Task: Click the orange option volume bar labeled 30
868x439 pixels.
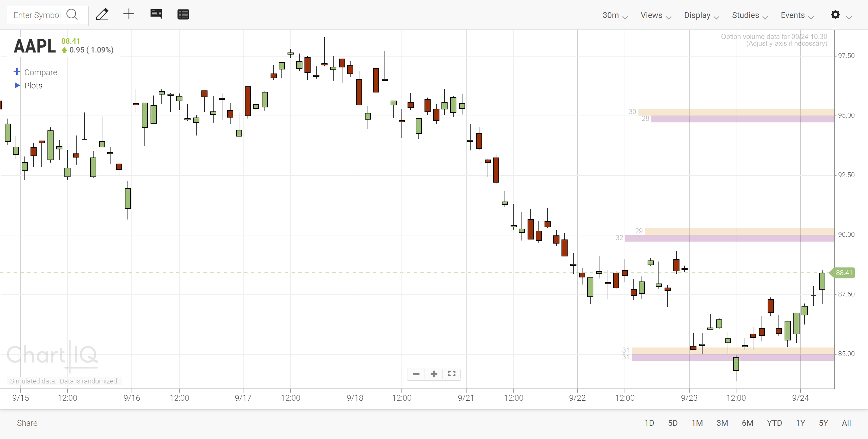Action: (736, 112)
